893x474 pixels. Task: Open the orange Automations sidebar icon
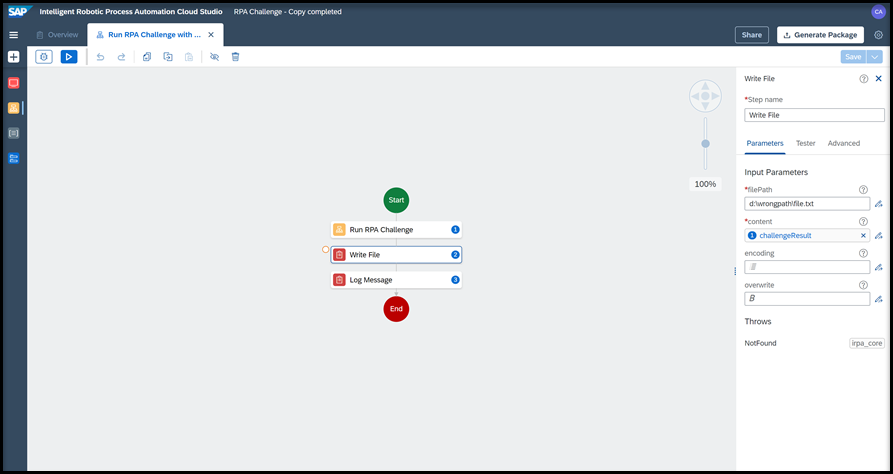point(14,108)
